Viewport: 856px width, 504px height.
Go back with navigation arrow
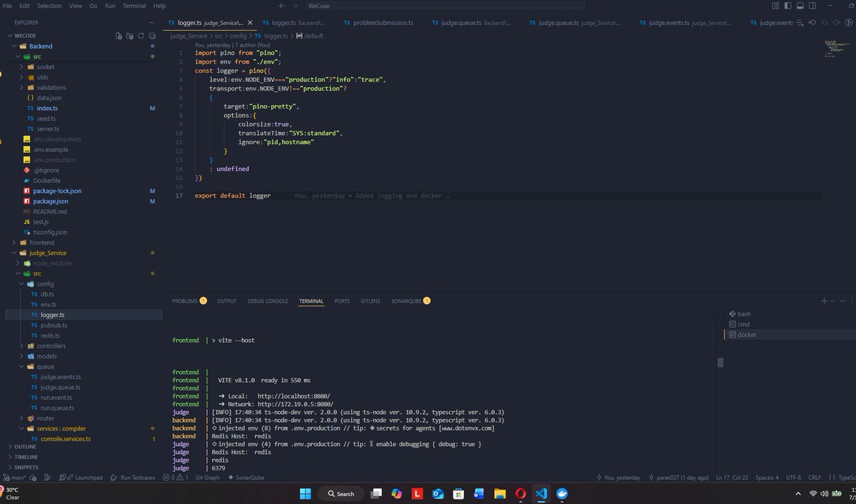[282, 6]
